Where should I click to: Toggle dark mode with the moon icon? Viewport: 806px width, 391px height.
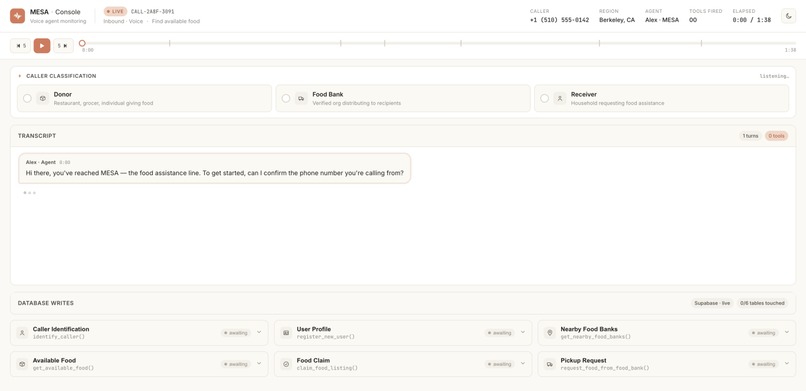coord(789,16)
